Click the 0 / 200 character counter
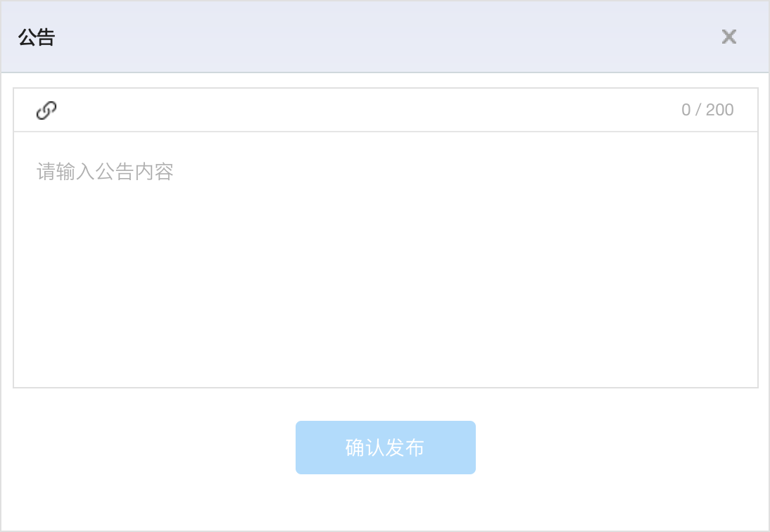This screenshot has height=532, width=770. (707, 110)
